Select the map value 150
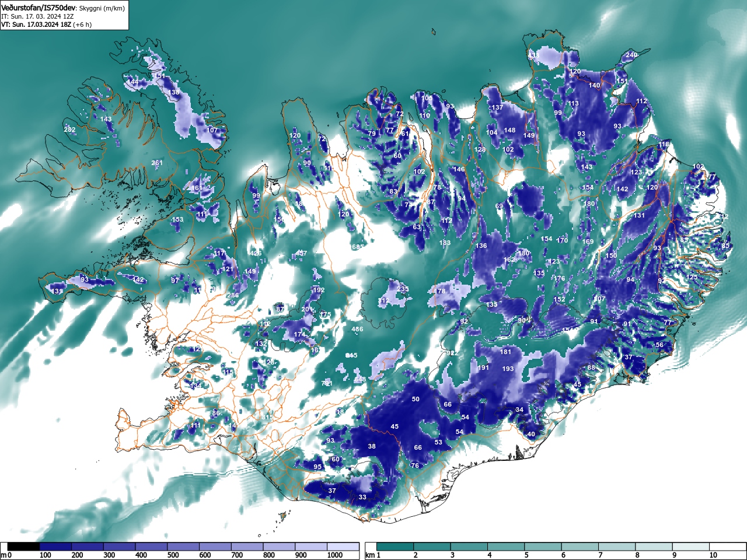Screen dimensions: 747x560 coord(611,256)
